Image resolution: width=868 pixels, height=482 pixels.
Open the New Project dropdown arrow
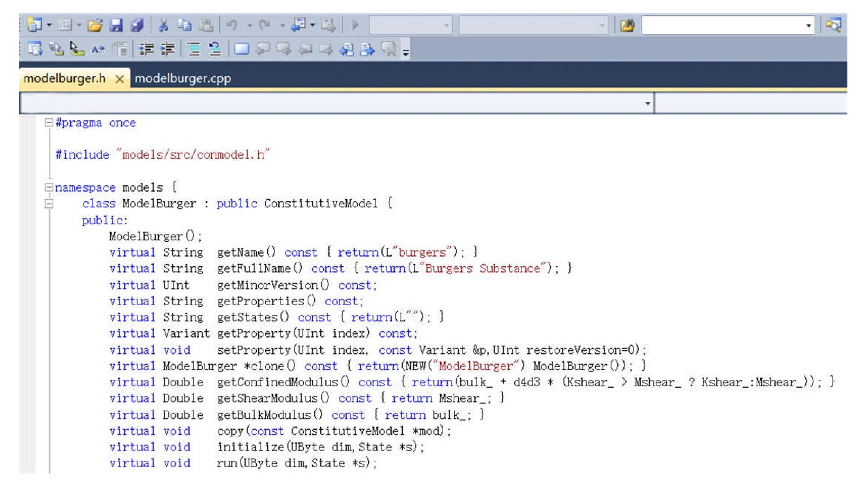[49, 25]
